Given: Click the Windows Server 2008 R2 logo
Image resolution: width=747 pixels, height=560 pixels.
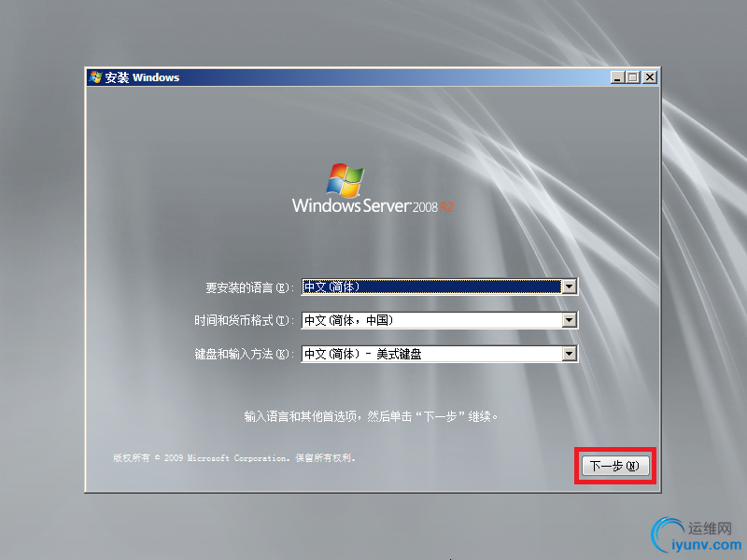Looking at the screenshot, I should click(x=373, y=189).
